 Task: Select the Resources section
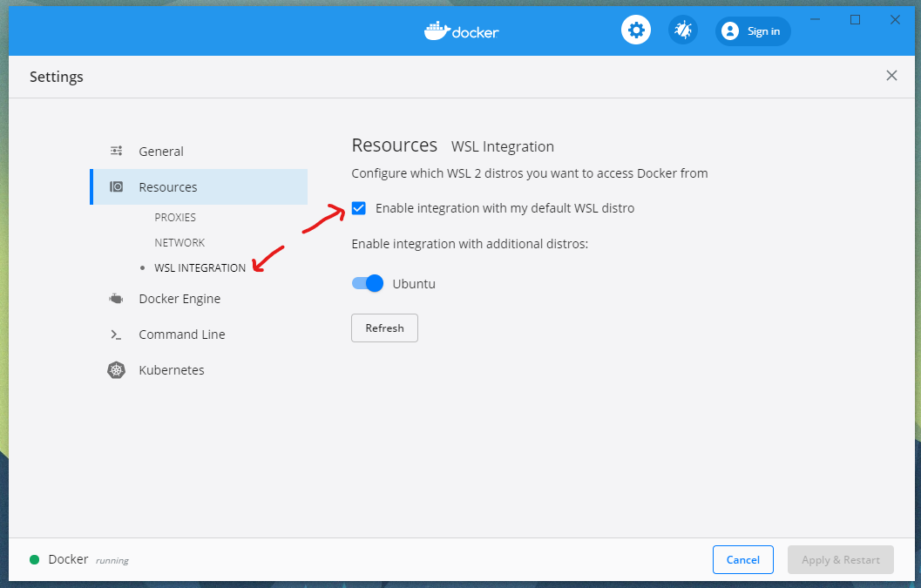[199, 186]
